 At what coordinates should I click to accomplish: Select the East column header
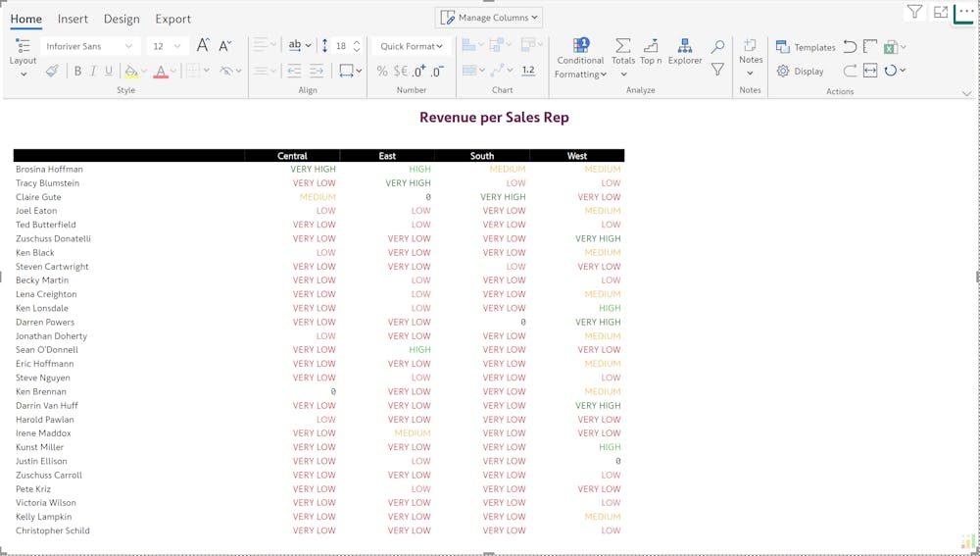click(x=387, y=156)
